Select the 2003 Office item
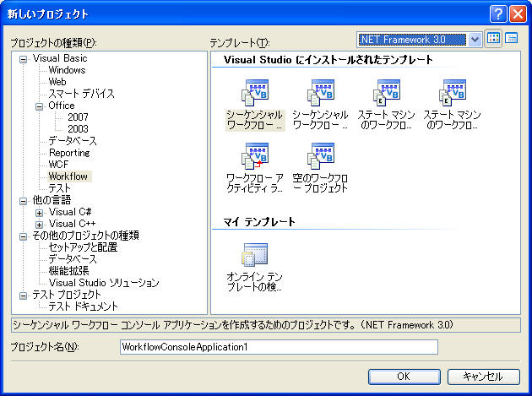Viewport: 532px width, 396px height. click(78, 129)
